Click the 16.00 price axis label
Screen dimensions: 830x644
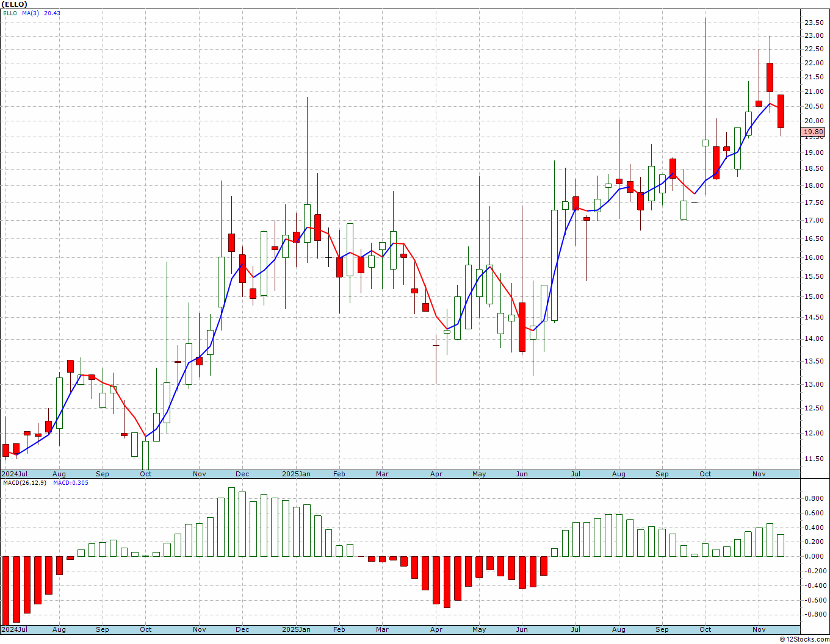pyautogui.click(x=814, y=258)
